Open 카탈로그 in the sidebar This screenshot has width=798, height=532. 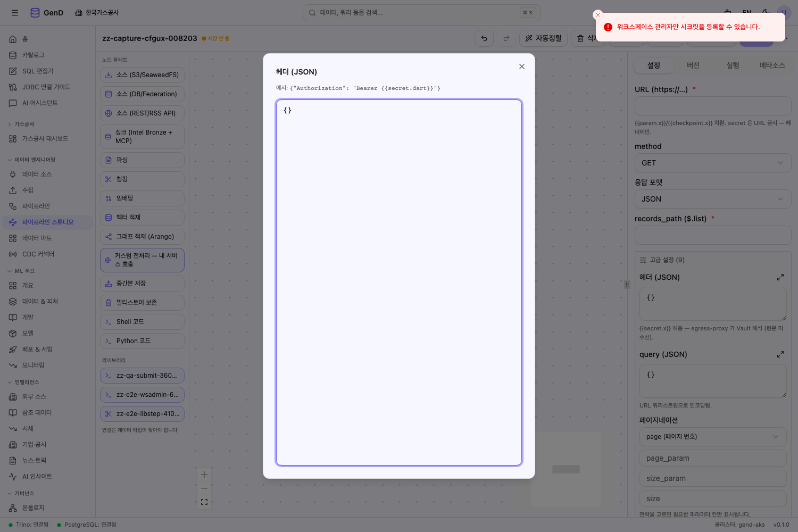[48, 55]
